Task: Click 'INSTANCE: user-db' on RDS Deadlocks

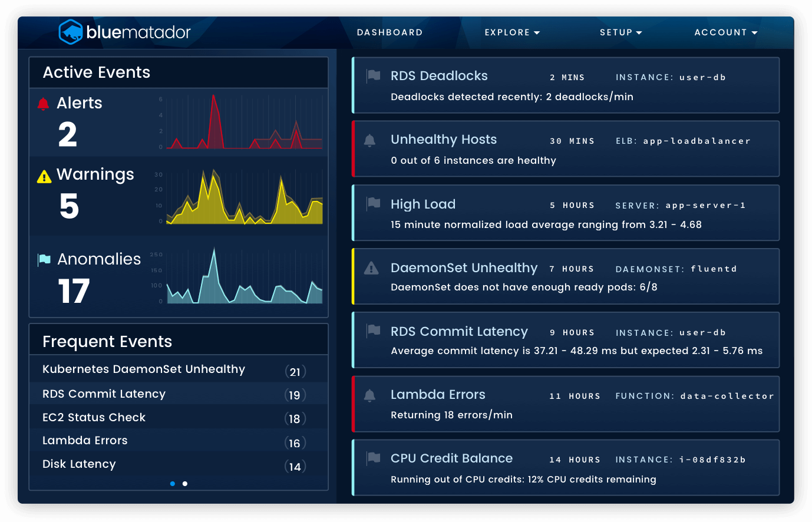Action: (x=671, y=77)
